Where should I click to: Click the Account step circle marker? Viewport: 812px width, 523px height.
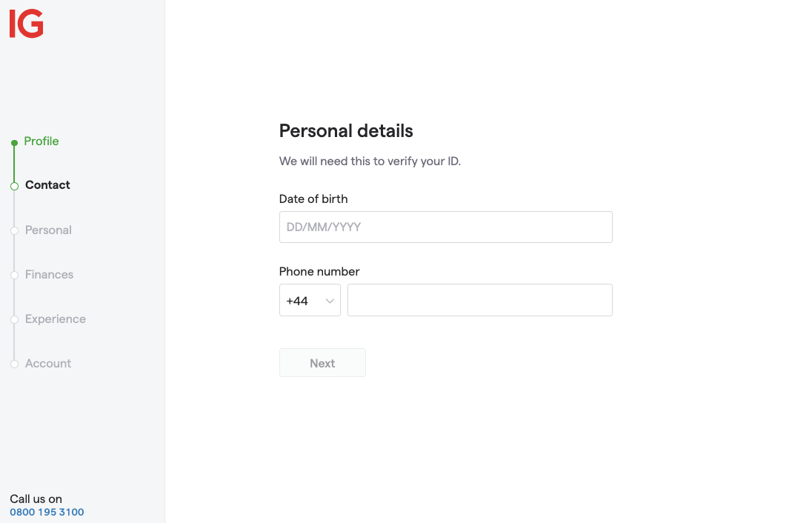point(15,364)
